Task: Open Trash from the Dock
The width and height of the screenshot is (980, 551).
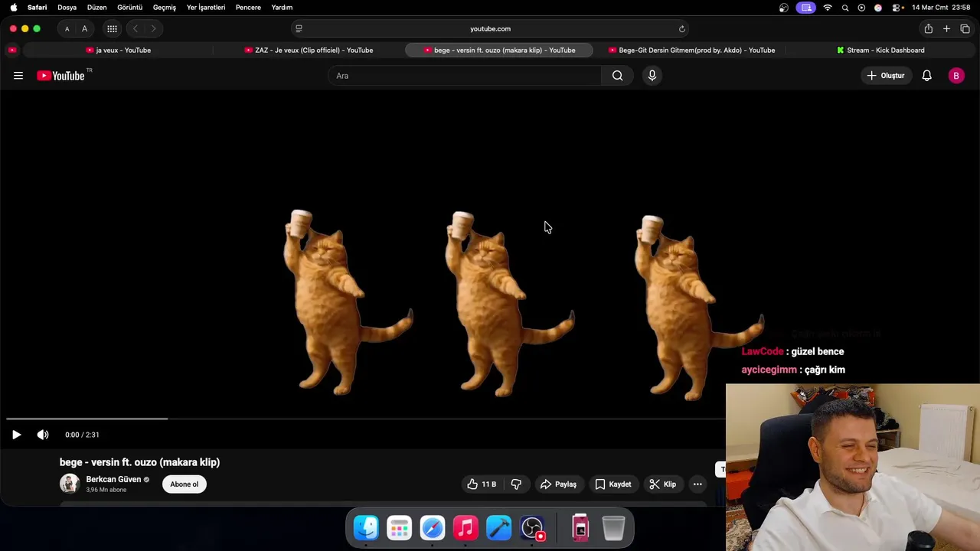Action: tap(613, 528)
